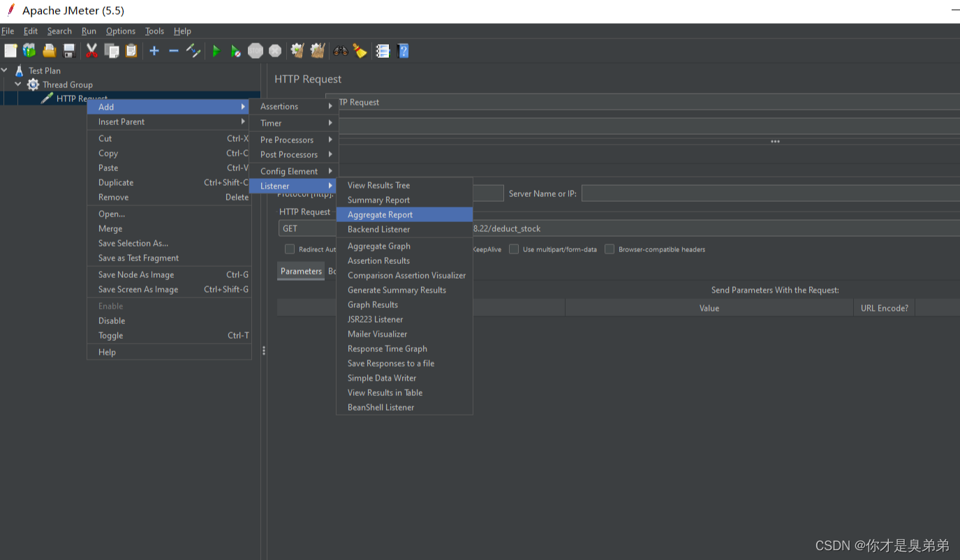Click the Clear All results icon
The image size is (960, 560).
pos(318,50)
